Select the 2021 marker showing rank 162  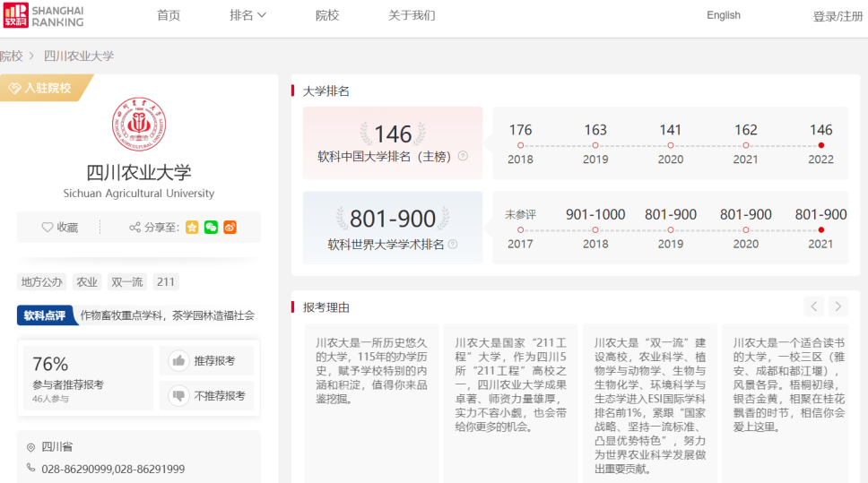[x=746, y=145]
